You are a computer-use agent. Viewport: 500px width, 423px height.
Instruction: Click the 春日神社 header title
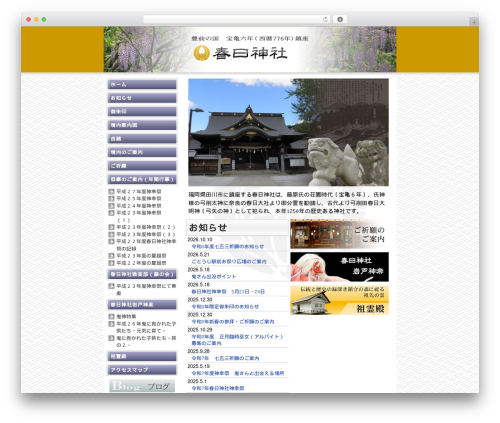pos(250,53)
